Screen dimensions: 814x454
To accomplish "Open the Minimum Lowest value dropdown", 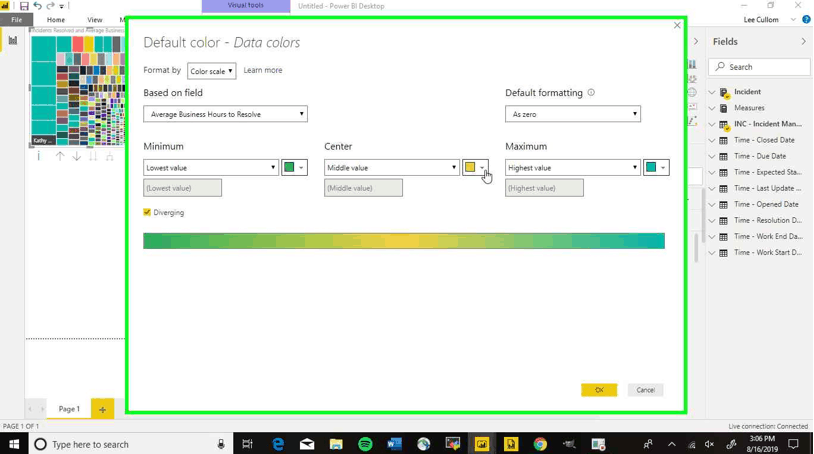I will pyautogui.click(x=211, y=168).
